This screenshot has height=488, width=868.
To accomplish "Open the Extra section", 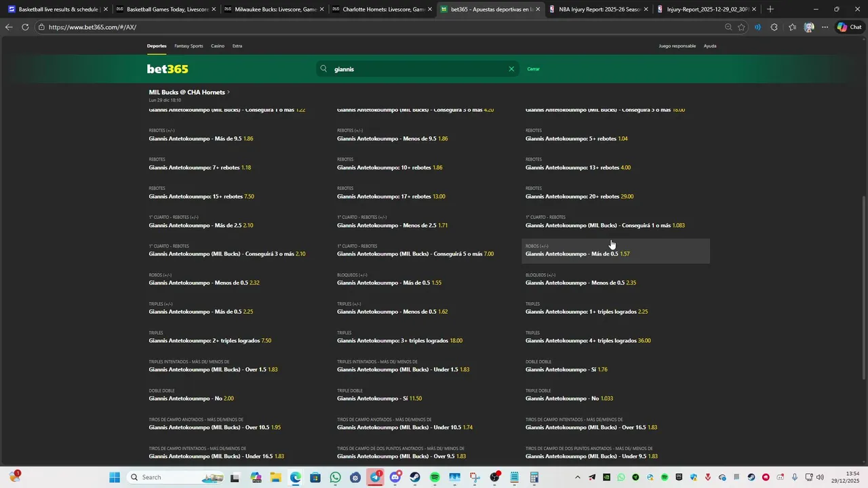I will (237, 46).
